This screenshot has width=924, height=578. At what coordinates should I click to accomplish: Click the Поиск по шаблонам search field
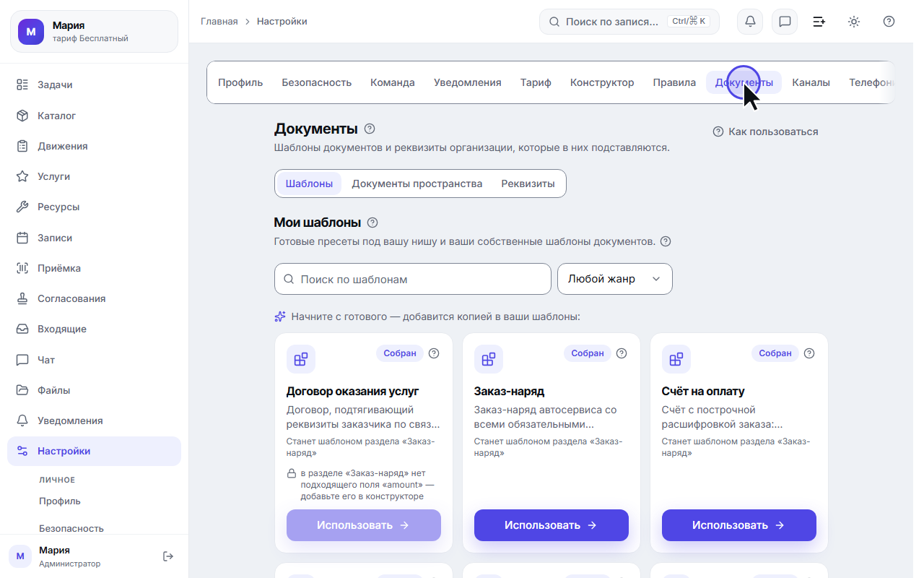tap(413, 279)
